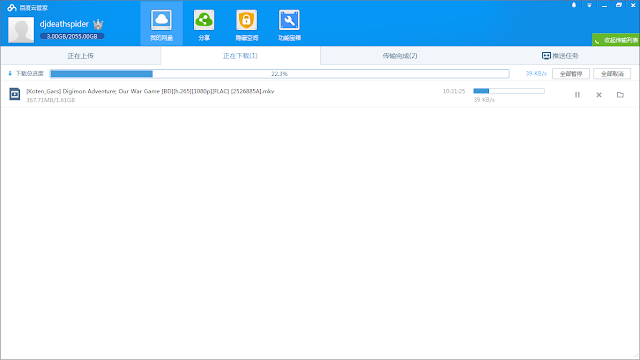The width and height of the screenshot is (640, 360).
Task: Switch to the Push Tasks tab
Action: coord(560,56)
